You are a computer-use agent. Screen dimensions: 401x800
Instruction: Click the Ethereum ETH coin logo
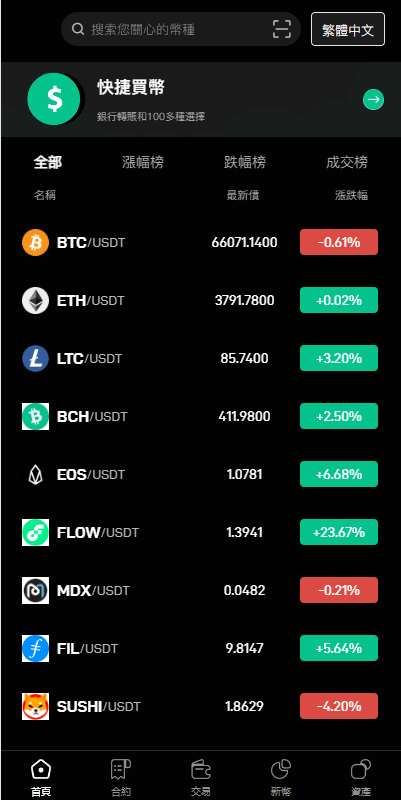35,301
